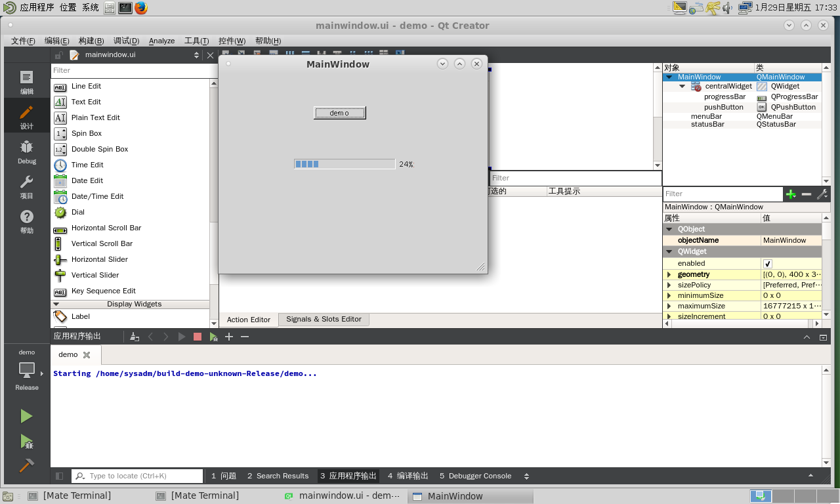
Task: Start debugging with run-bug icon in sidebar
Action: coord(26,441)
